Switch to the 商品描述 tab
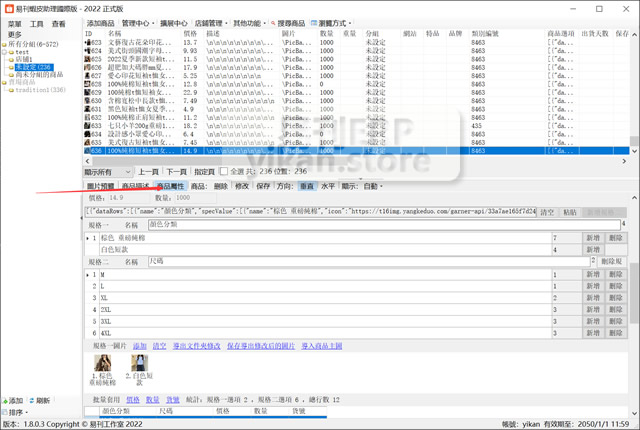This screenshot has width=640, height=430. point(135,186)
